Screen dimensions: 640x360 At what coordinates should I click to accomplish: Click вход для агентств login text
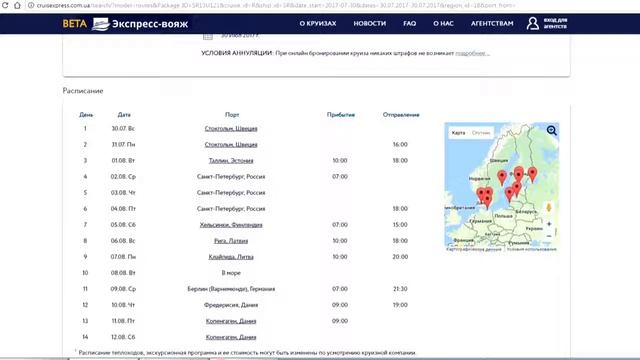pyautogui.click(x=555, y=23)
